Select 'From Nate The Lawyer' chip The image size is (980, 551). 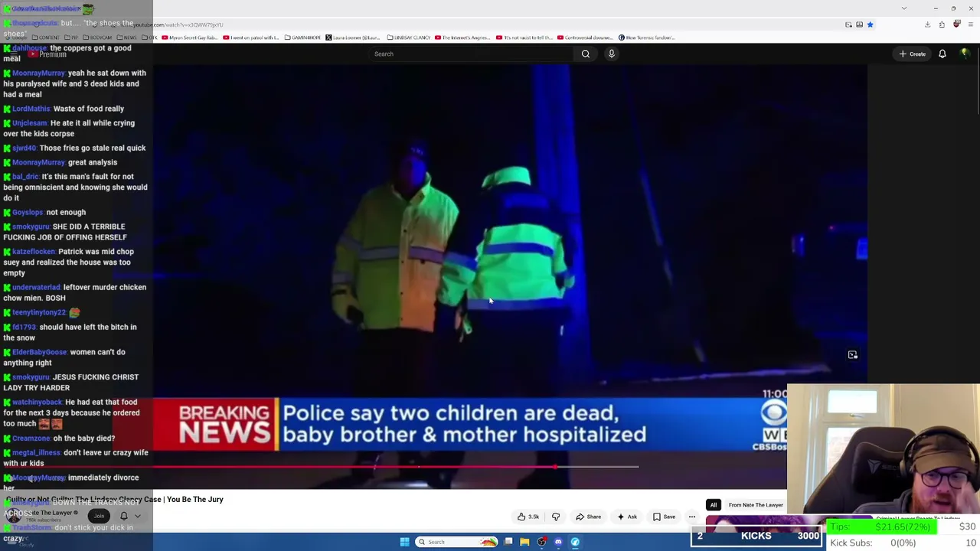point(756,505)
